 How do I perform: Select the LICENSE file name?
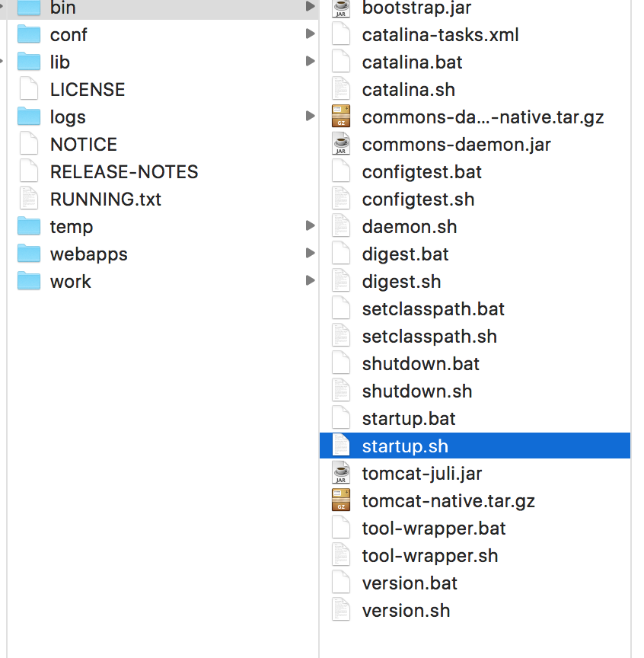pos(88,90)
